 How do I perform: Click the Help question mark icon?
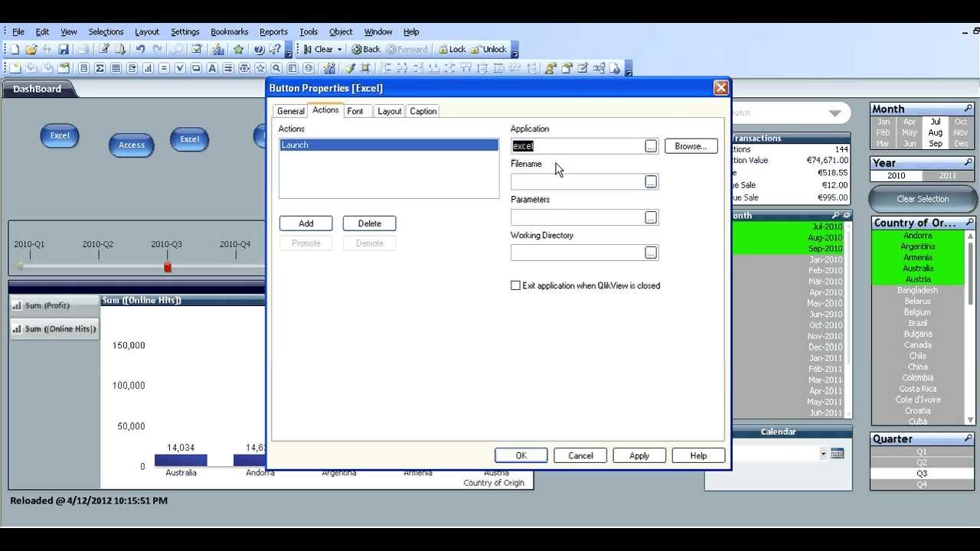pos(258,49)
